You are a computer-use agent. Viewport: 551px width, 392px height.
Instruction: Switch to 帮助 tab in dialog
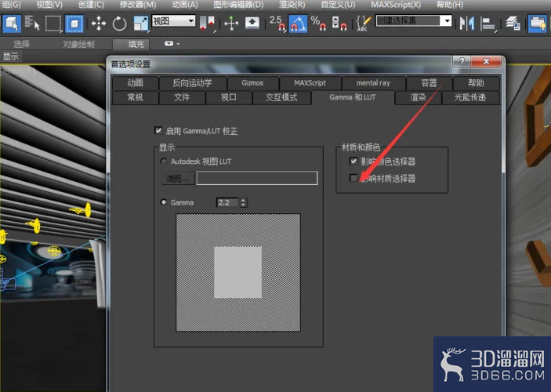click(476, 83)
